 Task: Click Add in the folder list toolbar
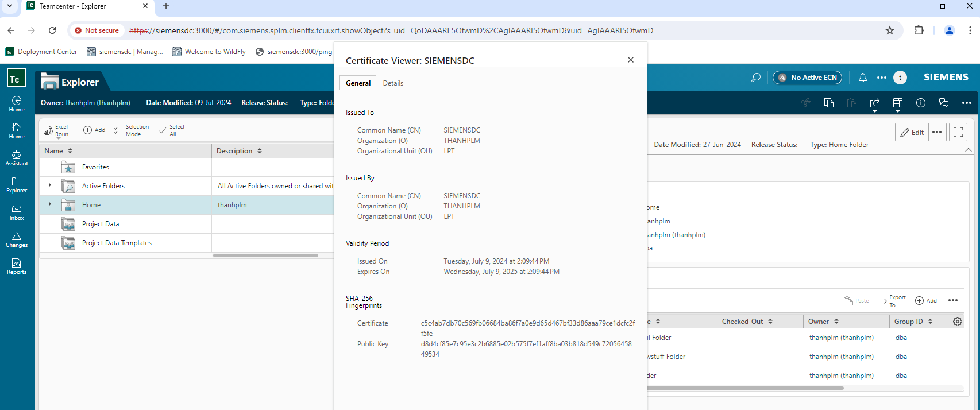click(94, 130)
